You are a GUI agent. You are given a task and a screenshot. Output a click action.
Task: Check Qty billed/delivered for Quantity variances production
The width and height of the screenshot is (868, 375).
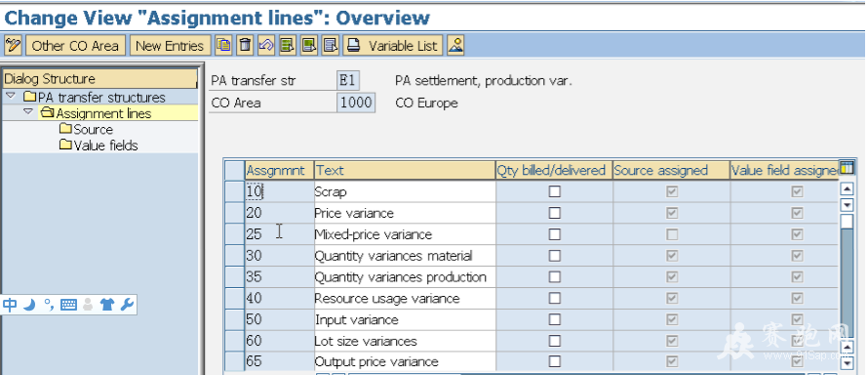point(554,277)
